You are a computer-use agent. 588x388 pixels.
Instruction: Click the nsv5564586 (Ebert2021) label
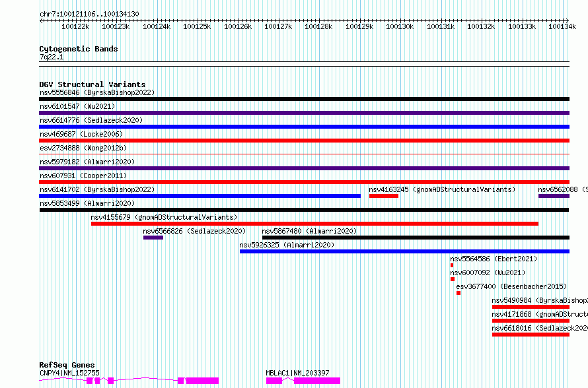tap(494, 259)
